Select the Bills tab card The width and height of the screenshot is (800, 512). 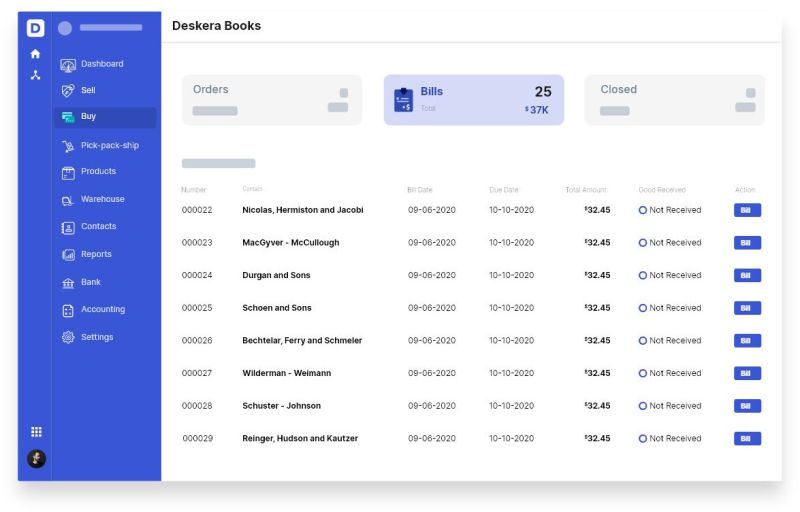pyautogui.click(x=473, y=100)
